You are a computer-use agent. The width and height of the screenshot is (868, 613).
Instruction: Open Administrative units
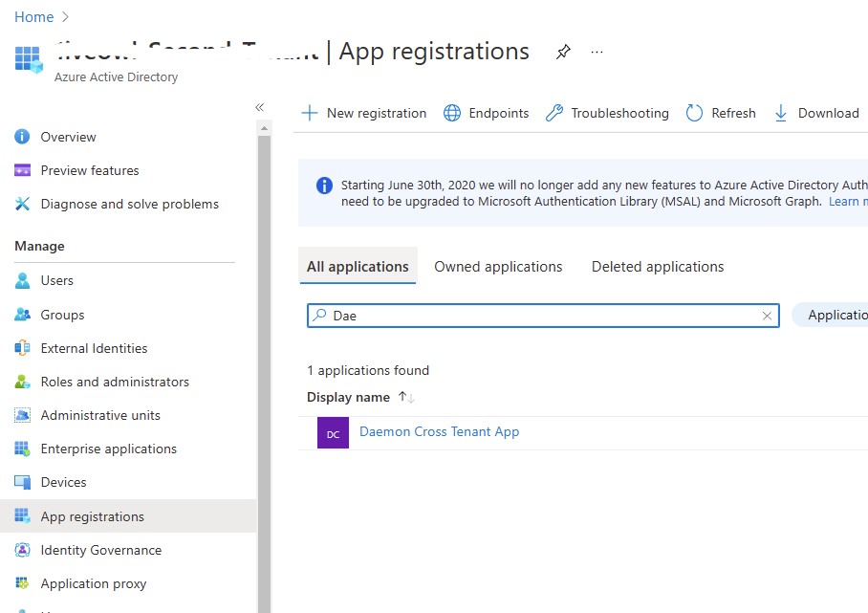click(x=100, y=415)
